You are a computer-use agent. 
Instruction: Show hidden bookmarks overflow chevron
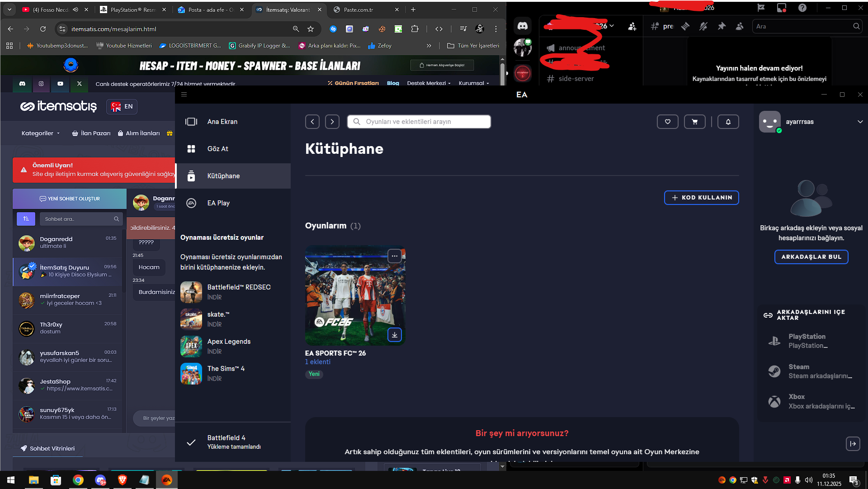pos(429,46)
